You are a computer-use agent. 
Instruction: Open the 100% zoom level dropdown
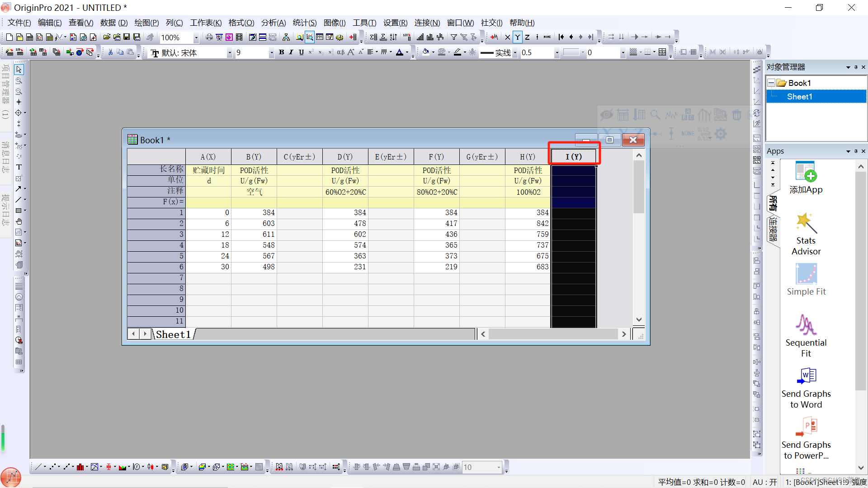pyautogui.click(x=196, y=38)
